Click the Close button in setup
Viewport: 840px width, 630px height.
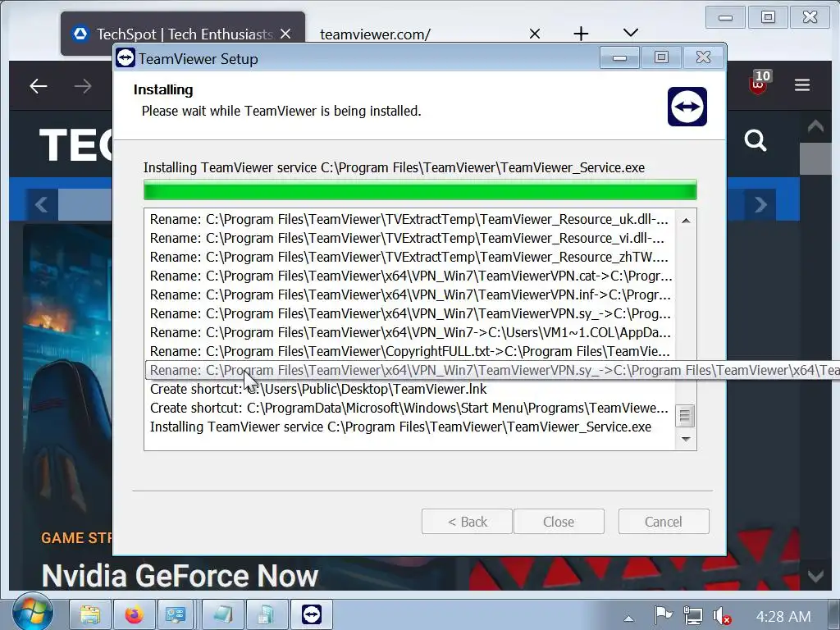pyautogui.click(x=559, y=521)
